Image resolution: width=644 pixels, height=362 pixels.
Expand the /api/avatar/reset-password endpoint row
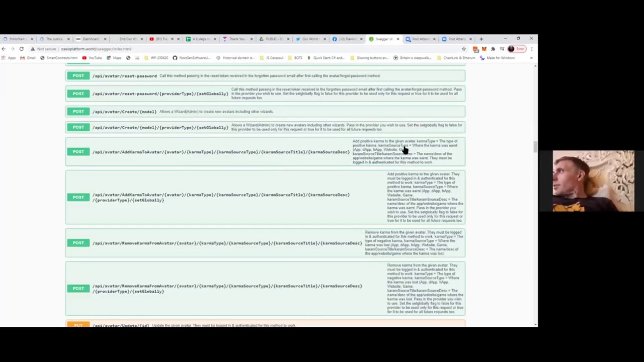click(x=265, y=76)
